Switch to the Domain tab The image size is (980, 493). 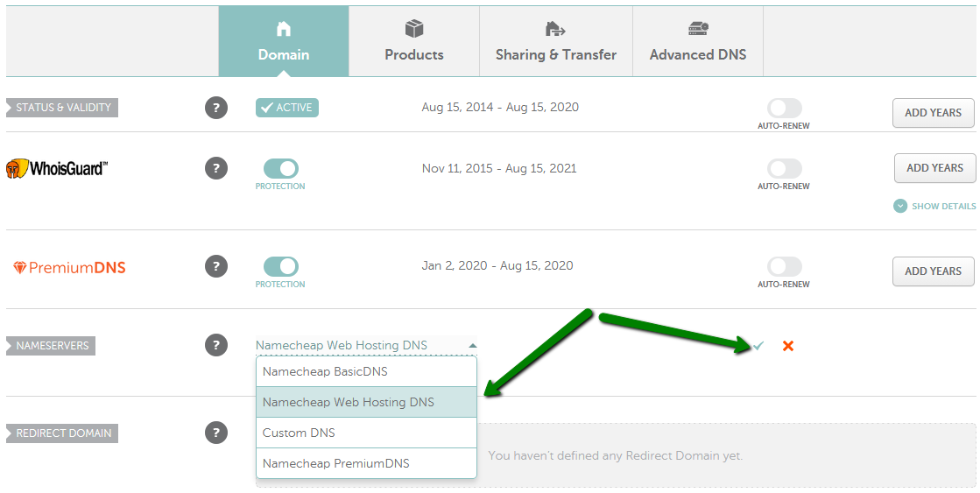(x=284, y=41)
